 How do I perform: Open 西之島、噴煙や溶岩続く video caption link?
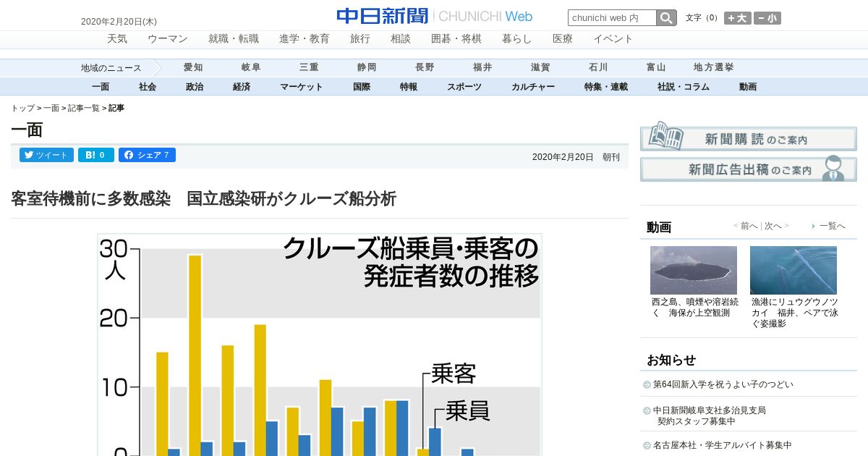(x=695, y=307)
